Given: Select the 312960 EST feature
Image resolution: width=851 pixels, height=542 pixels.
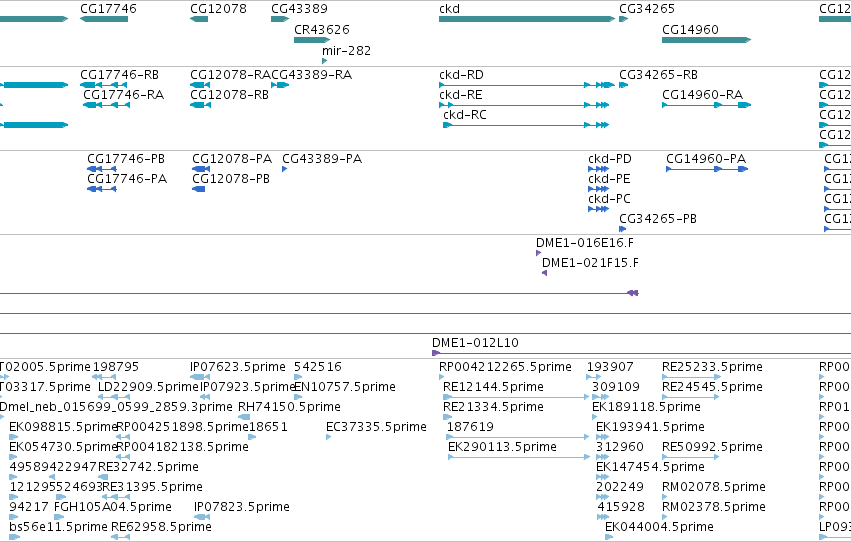Looking at the screenshot, I should 602,457.
